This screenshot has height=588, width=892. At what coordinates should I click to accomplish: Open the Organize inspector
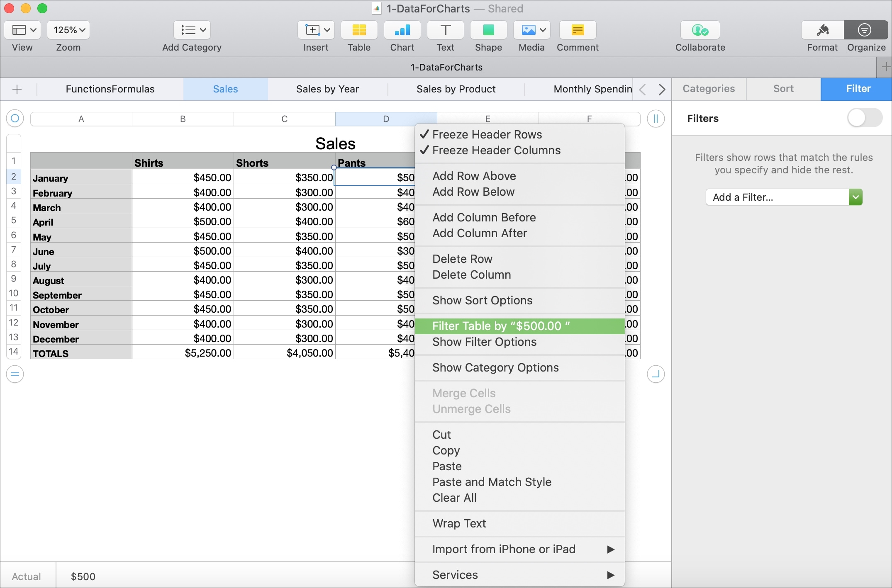866,30
